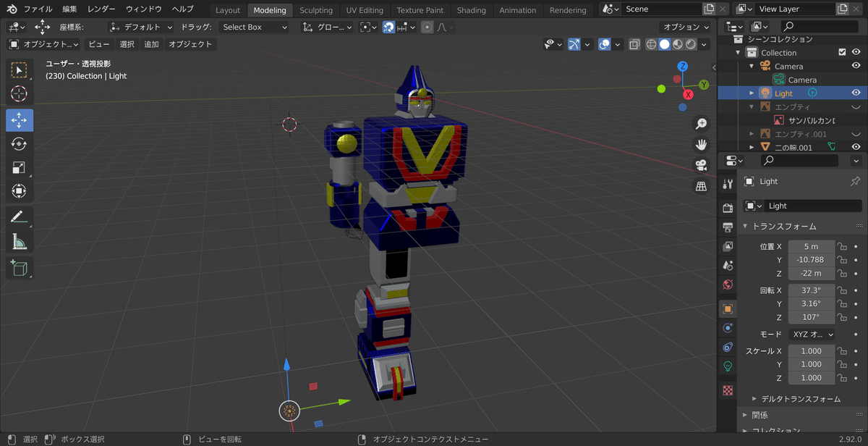
Task: Switch to rendered viewport shading
Action: (x=691, y=44)
